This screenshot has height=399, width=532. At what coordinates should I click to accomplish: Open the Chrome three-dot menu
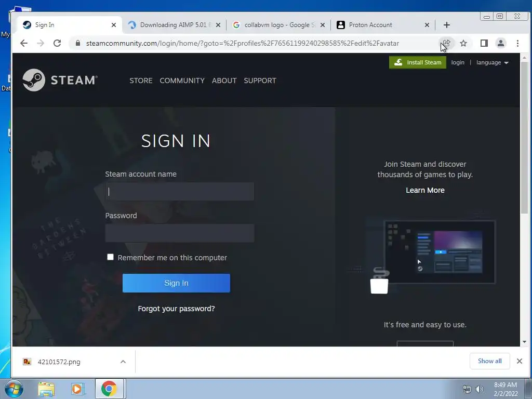pos(517,43)
